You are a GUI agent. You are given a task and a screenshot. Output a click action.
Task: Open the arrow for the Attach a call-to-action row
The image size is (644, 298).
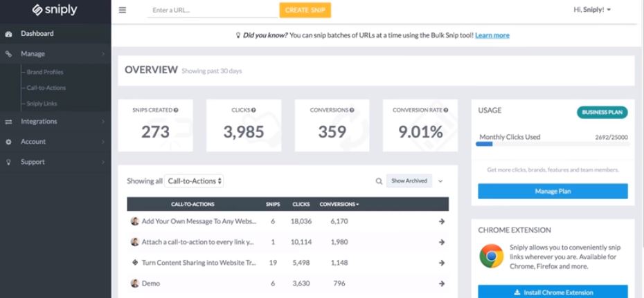(442, 242)
